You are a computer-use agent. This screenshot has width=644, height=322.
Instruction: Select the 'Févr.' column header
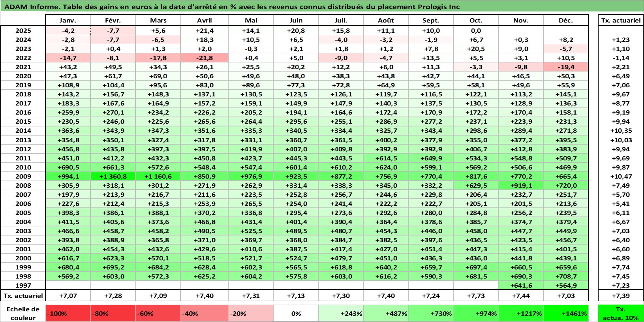click(113, 21)
